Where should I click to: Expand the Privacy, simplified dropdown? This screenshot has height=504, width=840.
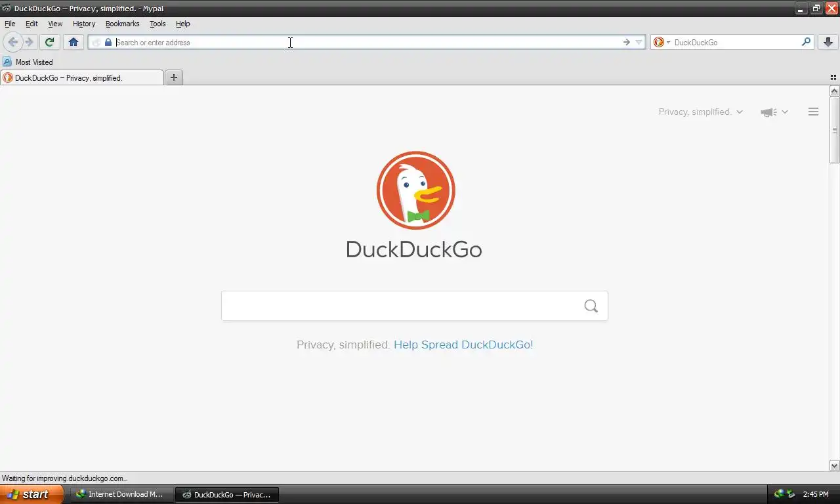point(701,112)
